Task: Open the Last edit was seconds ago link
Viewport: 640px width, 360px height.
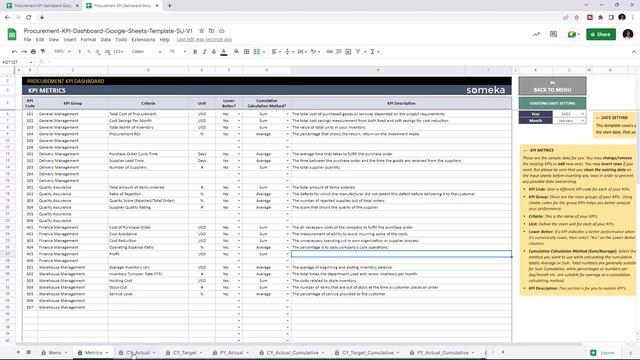Action: (x=204, y=40)
